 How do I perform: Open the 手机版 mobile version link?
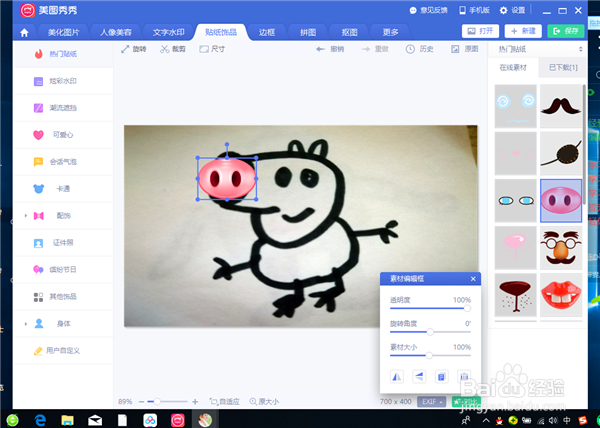(474, 10)
